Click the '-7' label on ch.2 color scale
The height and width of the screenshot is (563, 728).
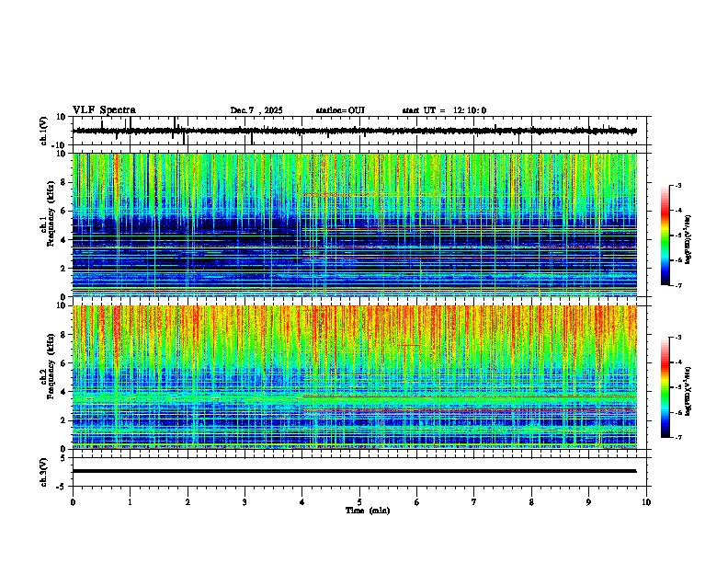coord(678,437)
